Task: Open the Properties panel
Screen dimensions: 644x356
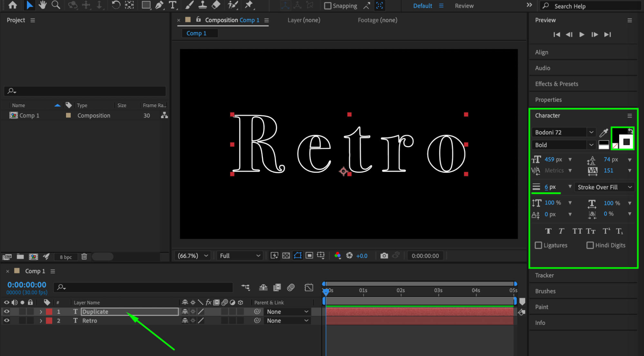Action: click(548, 100)
